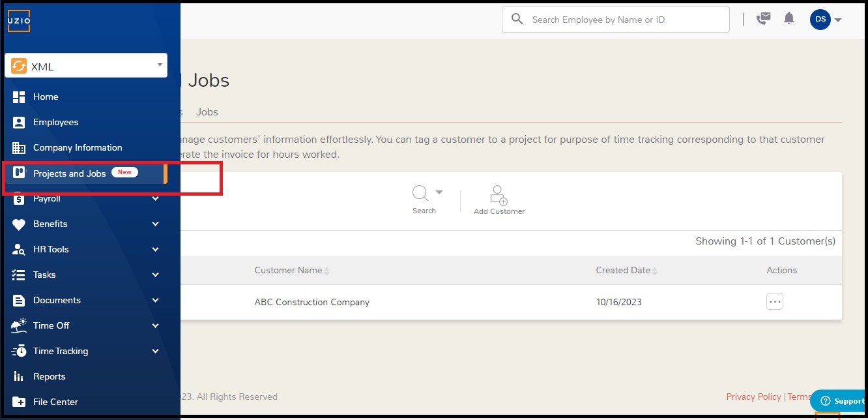The width and height of the screenshot is (868, 420).
Task: Open the notifications bell
Action: click(x=789, y=19)
